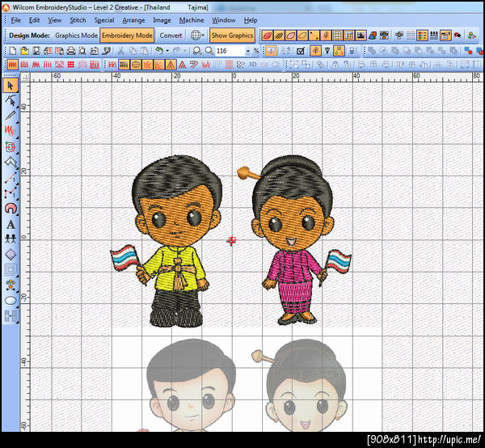Image resolution: width=485 pixels, height=448 pixels.
Task: Toggle the Show Bitmaps picture icon
Action: click(x=361, y=36)
